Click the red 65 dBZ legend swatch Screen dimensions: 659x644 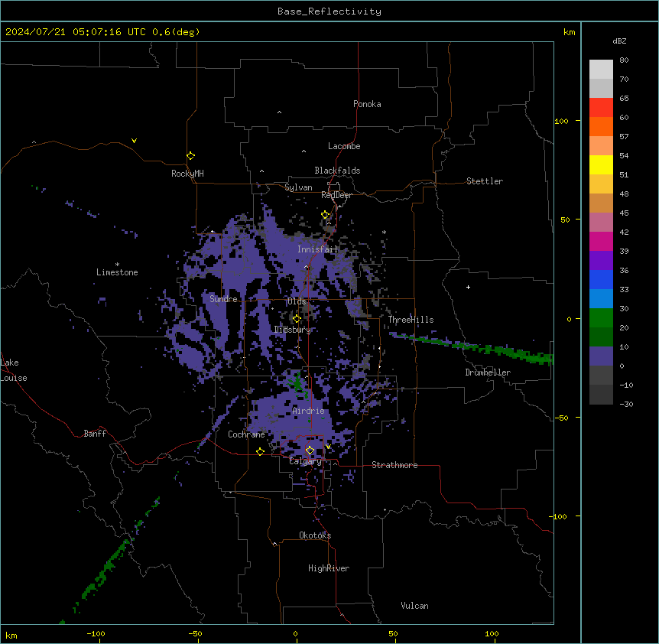[601, 107]
